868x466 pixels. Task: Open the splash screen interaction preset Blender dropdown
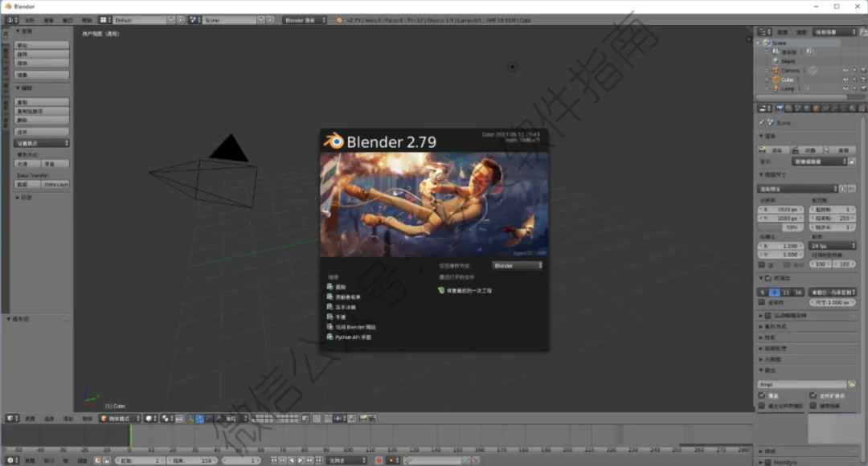pyautogui.click(x=518, y=266)
